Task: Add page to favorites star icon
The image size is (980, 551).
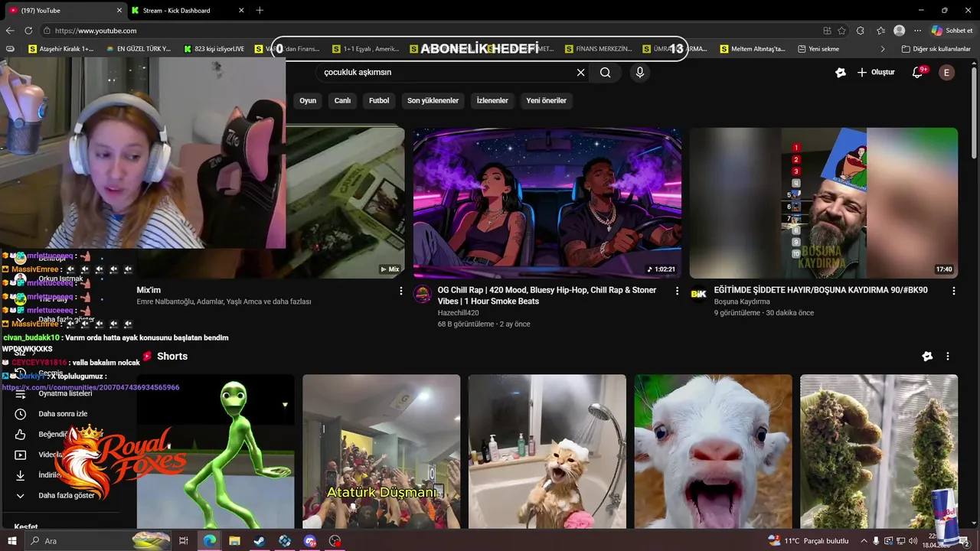Action: click(x=841, y=31)
